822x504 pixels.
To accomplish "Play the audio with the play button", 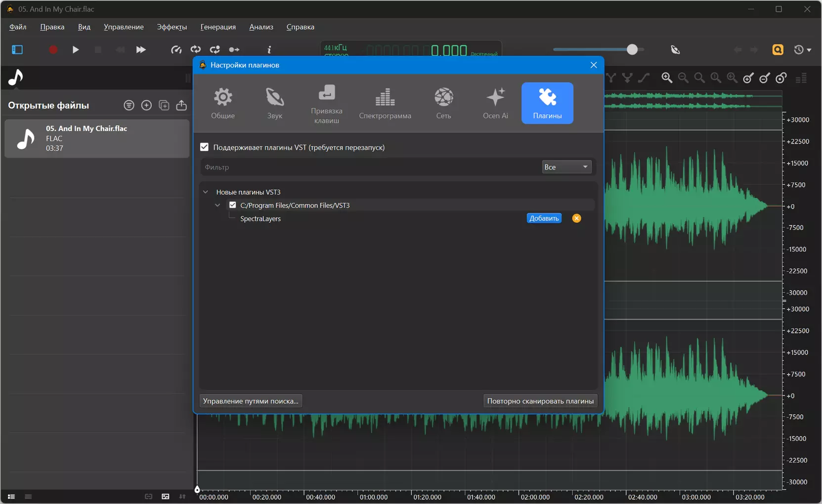I will (76, 49).
